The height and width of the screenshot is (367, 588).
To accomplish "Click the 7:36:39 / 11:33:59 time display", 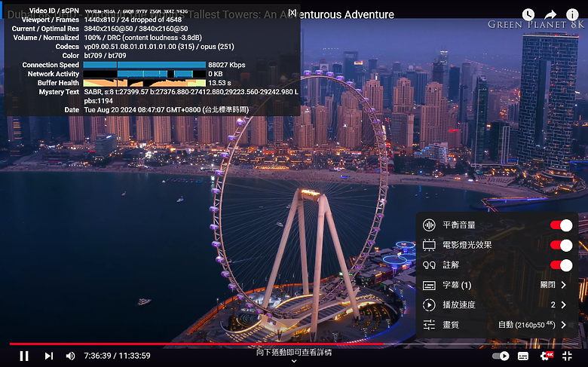I will pyautogui.click(x=117, y=356).
